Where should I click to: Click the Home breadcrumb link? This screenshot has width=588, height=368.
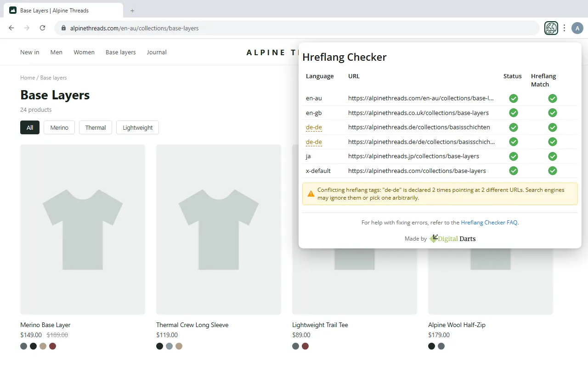coord(28,78)
